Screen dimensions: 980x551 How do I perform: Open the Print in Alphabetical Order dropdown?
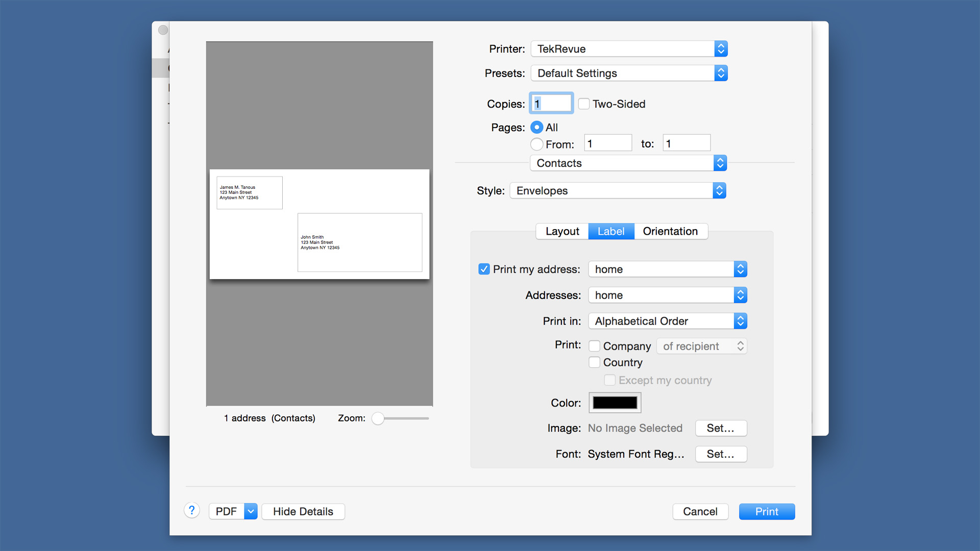(668, 321)
